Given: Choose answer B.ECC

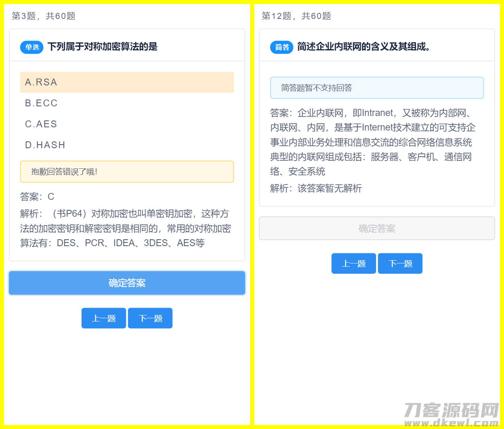Looking at the screenshot, I should 126,103.
